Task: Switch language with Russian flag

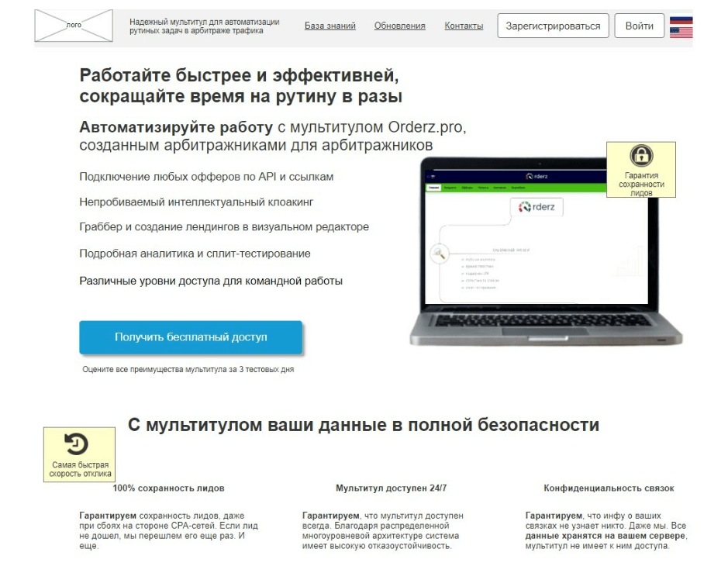Action: click(681, 21)
